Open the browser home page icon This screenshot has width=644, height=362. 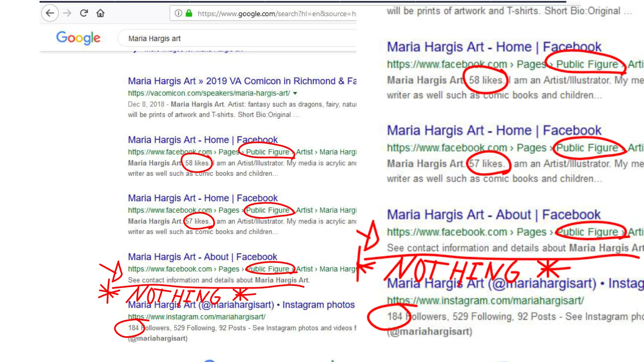(100, 13)
